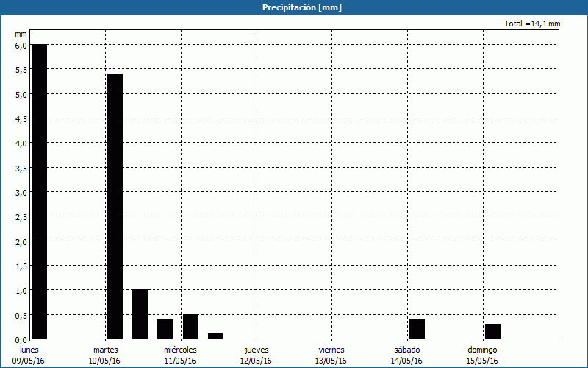Select the 5,4 mm bar on martes
Viewport: 588px width, 368px height.
[115, 206]
